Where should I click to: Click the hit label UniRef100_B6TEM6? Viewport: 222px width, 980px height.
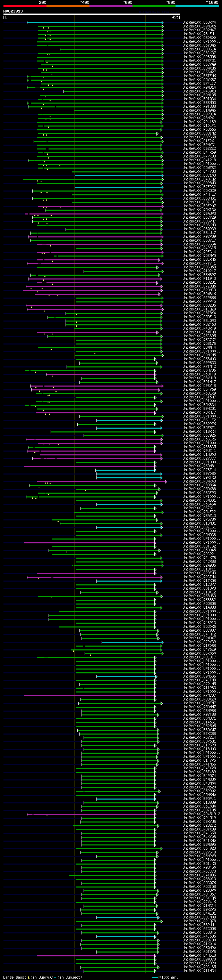[x=199, y=76]
